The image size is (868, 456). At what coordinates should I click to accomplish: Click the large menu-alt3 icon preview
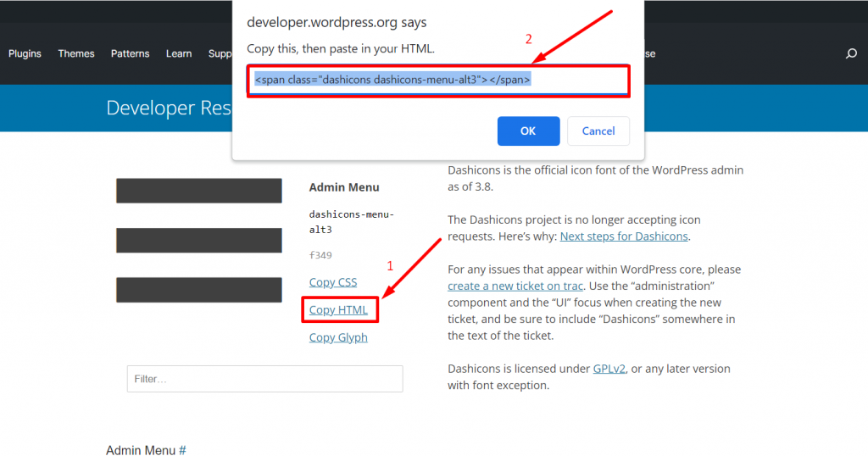click(198, 240)
